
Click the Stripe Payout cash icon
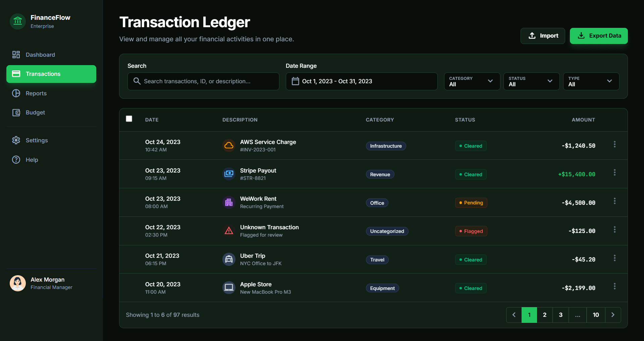tap(229, 174)
